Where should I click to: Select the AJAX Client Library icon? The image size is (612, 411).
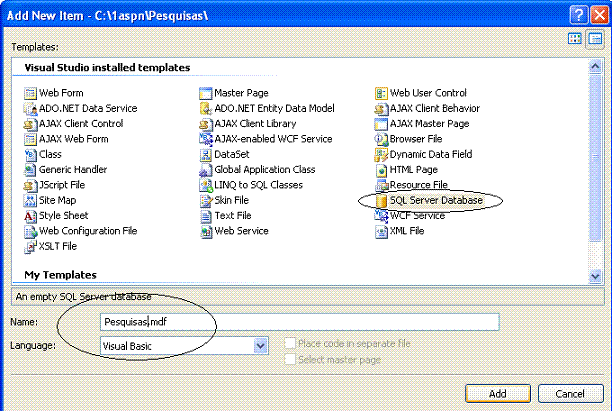[206, 124]
